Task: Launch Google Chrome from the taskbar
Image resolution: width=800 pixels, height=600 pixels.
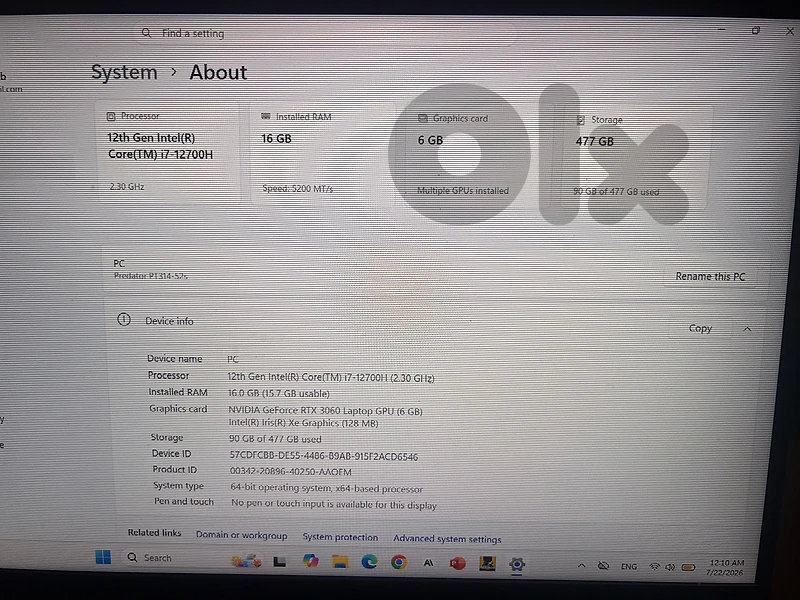Action: (x=399, y=562)
